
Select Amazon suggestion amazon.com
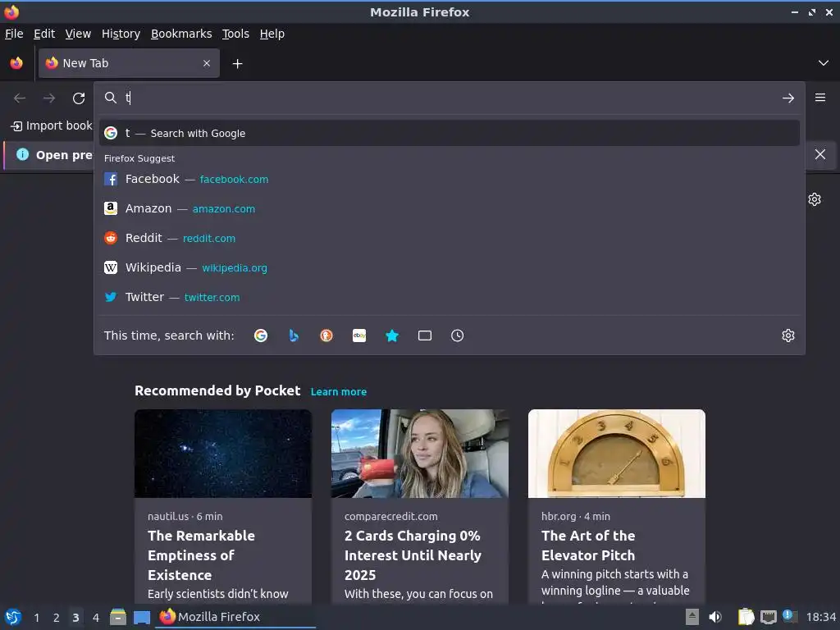449,208
